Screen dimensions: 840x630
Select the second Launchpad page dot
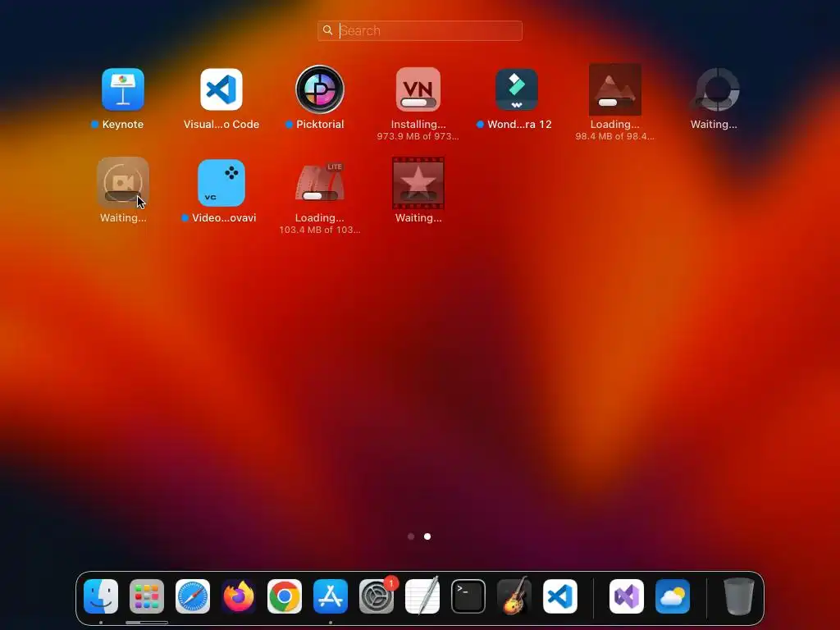click(x=427, y=536)
